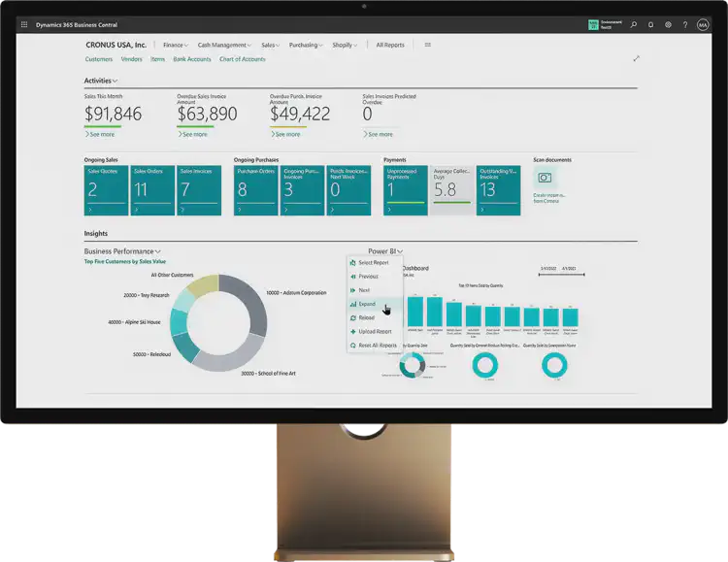Click See more under Overdue Sales Invoice Amount

coord(193,134)
